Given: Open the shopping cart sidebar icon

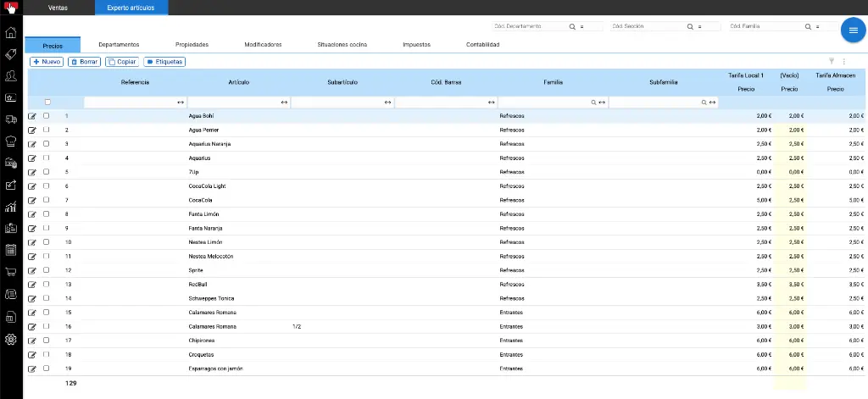Looking at the screenshot, I should (10, 272).
